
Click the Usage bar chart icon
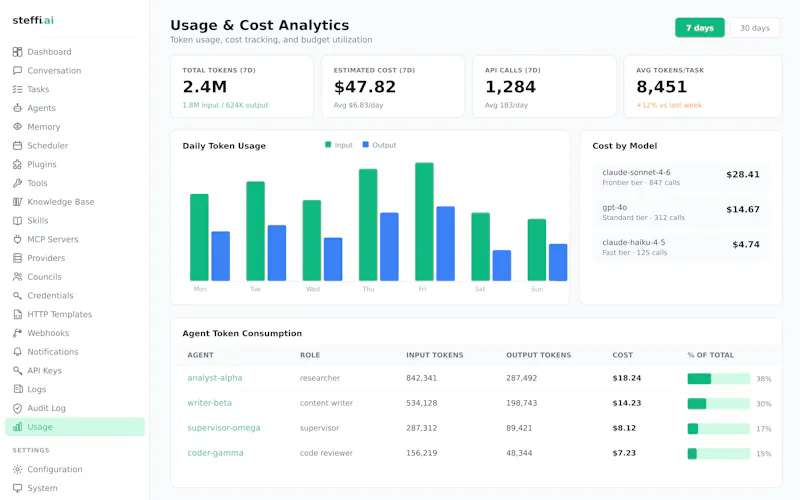point(17,427)
